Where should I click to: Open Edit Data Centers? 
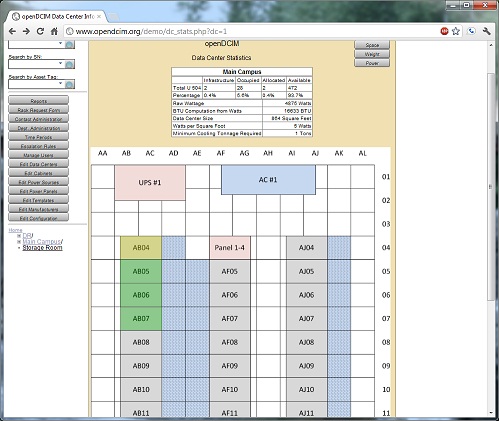(x=38, y=164)
